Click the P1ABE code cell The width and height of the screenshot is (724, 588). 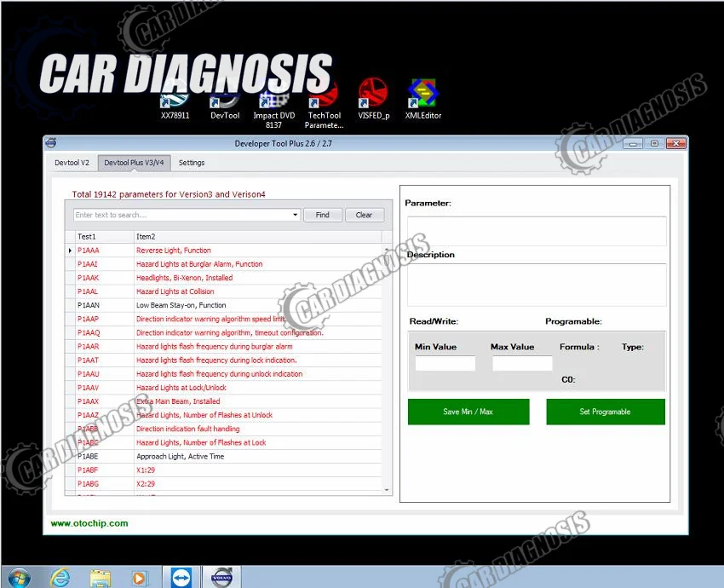[x=105, y=457]
